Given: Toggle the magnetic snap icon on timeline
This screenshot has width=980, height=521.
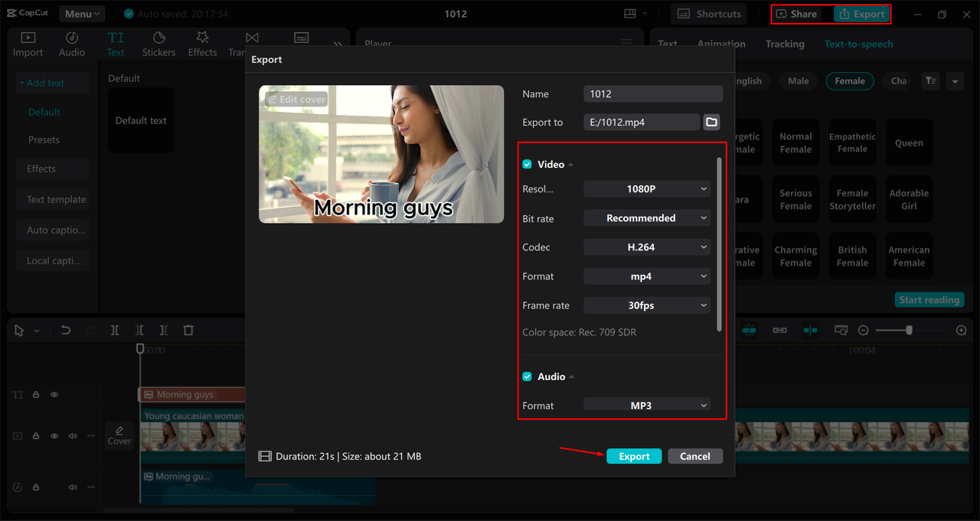Looking at the screenshot, I should 749,330.
